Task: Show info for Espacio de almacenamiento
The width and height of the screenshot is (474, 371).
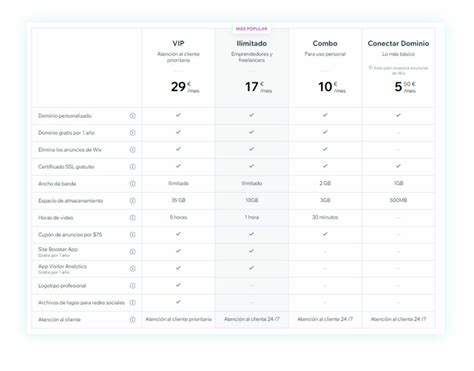Action: point(132,201)
